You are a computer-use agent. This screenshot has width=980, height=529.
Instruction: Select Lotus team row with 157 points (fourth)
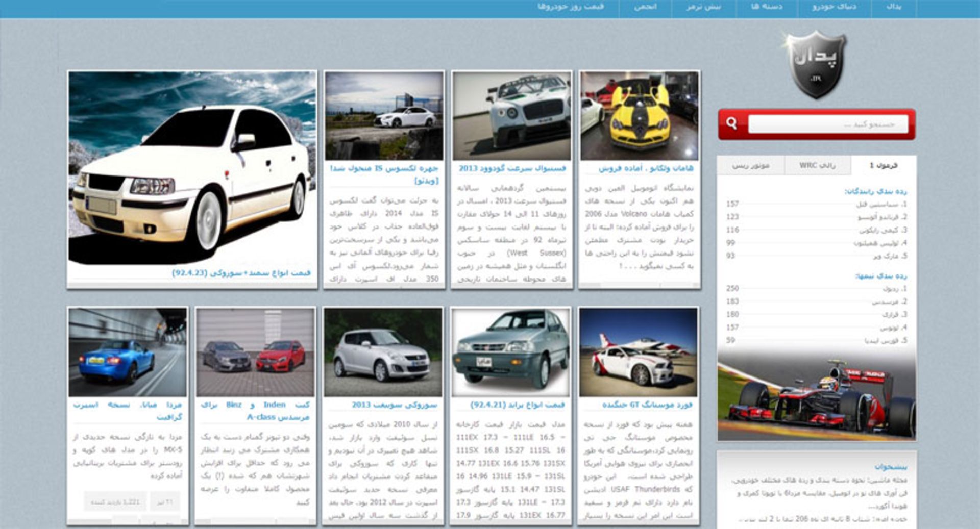816,328
